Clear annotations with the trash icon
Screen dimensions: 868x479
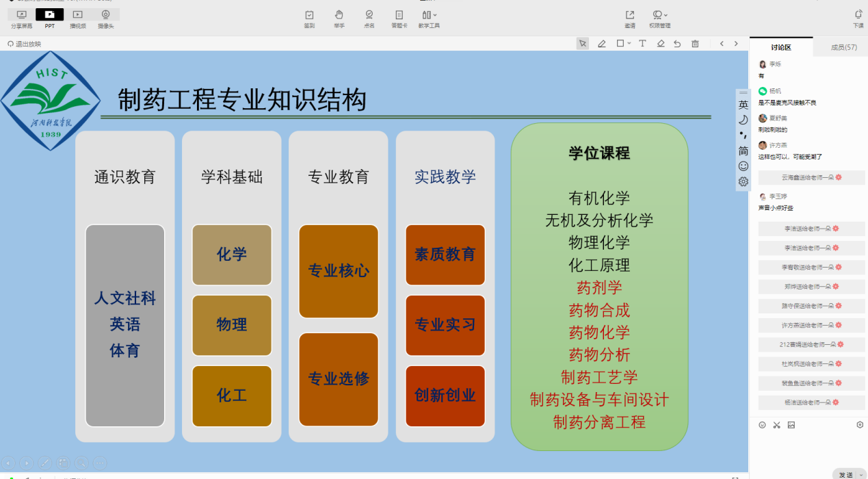coord(695,43)
